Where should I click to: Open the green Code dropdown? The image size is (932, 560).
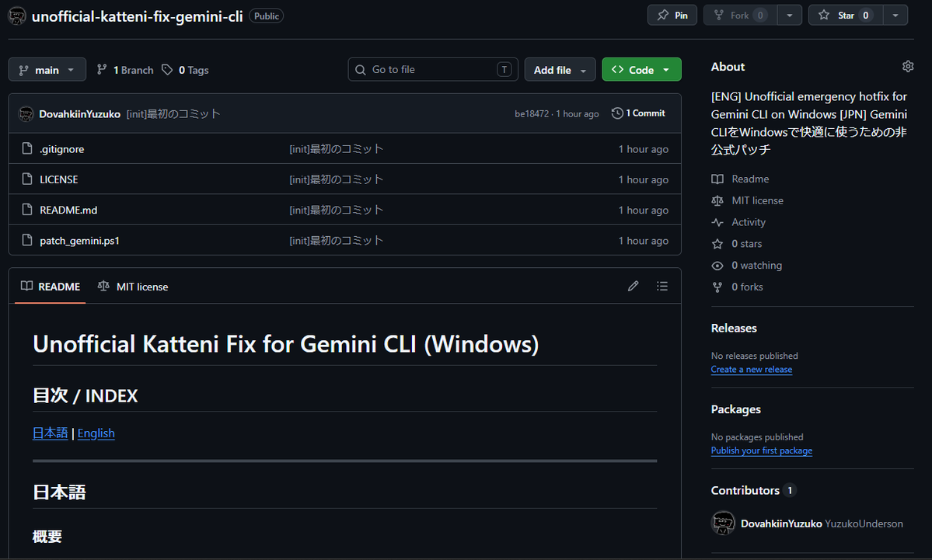point(641,70)
